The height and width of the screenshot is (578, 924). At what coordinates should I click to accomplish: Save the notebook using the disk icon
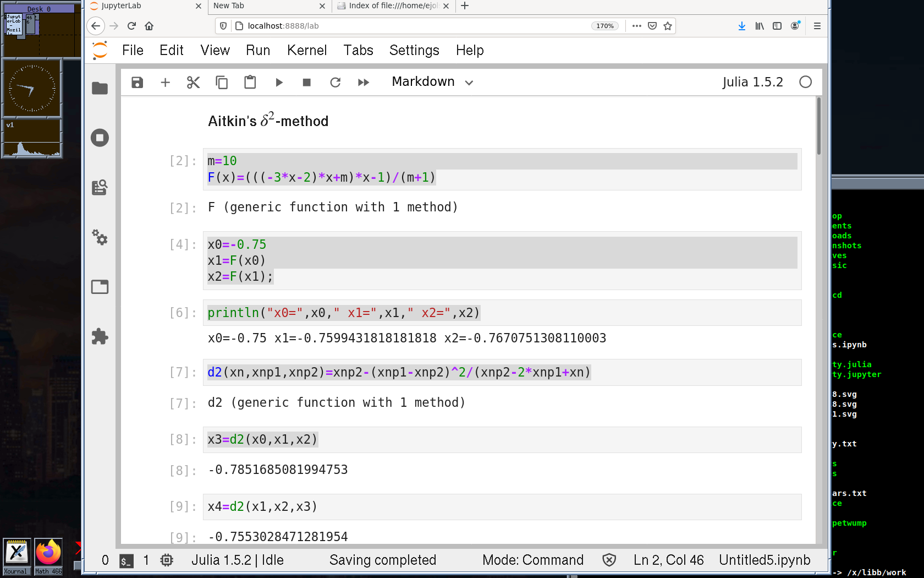click(x=137, y=83)
